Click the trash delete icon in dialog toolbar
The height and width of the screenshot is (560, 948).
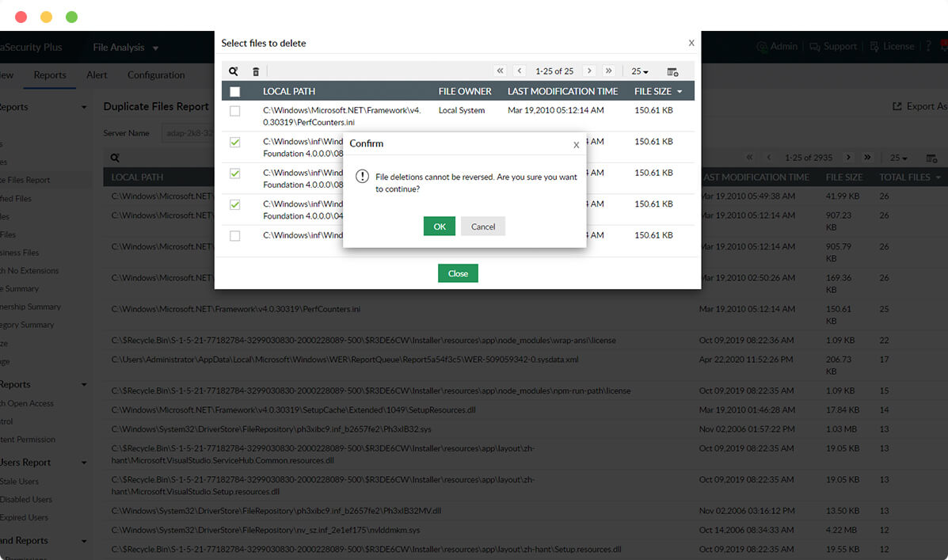(x=255, y=71)
